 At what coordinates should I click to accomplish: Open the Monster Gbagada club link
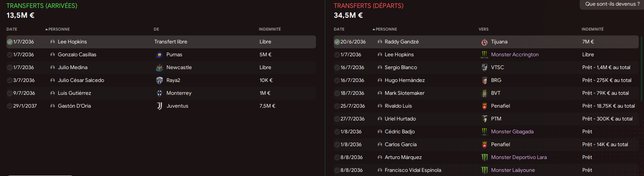coord(512,132)
